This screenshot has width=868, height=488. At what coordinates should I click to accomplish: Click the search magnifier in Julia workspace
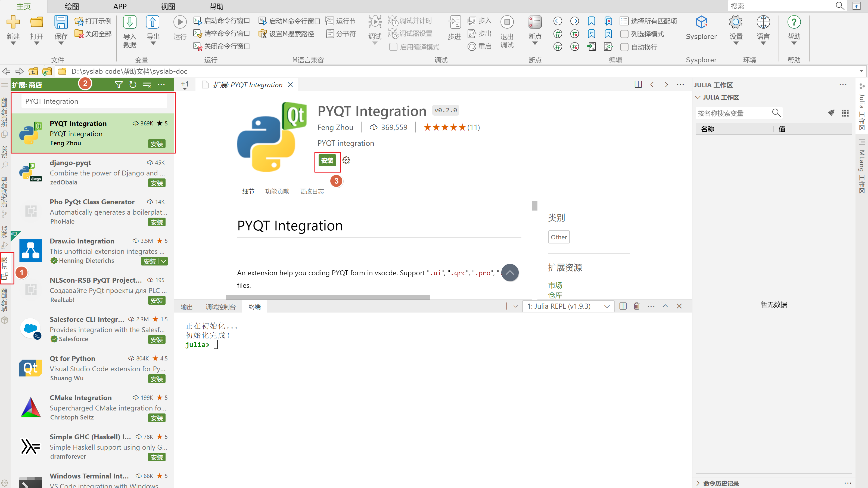coord(776,113)
